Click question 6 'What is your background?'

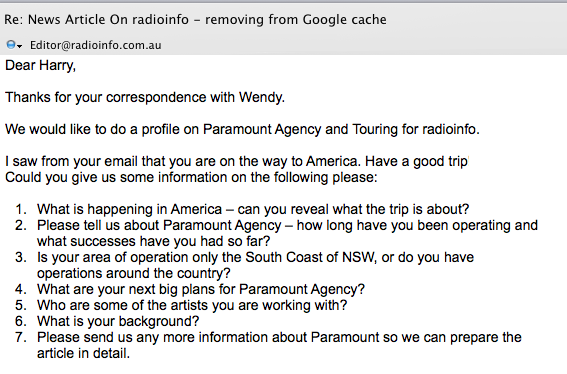coord(118,321)
